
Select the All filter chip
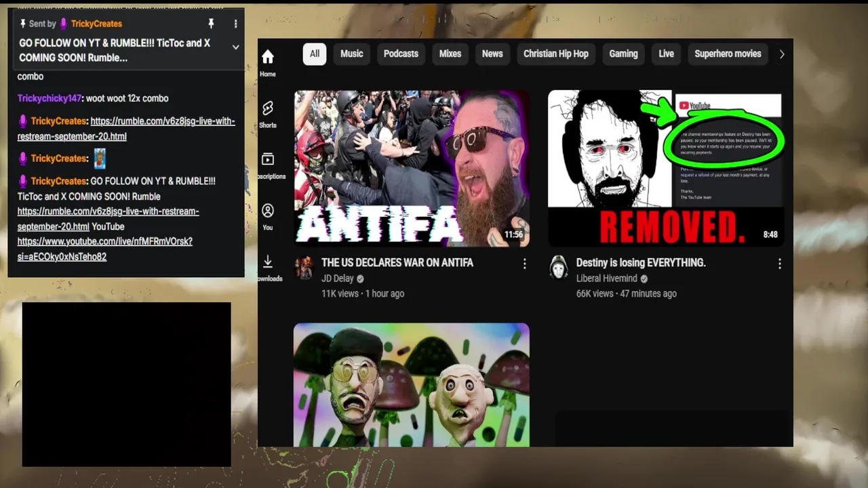[x=315, y=54]
